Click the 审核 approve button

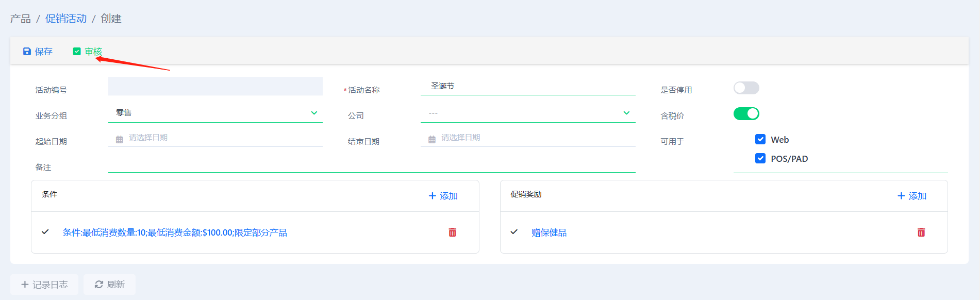coord(88,52)
